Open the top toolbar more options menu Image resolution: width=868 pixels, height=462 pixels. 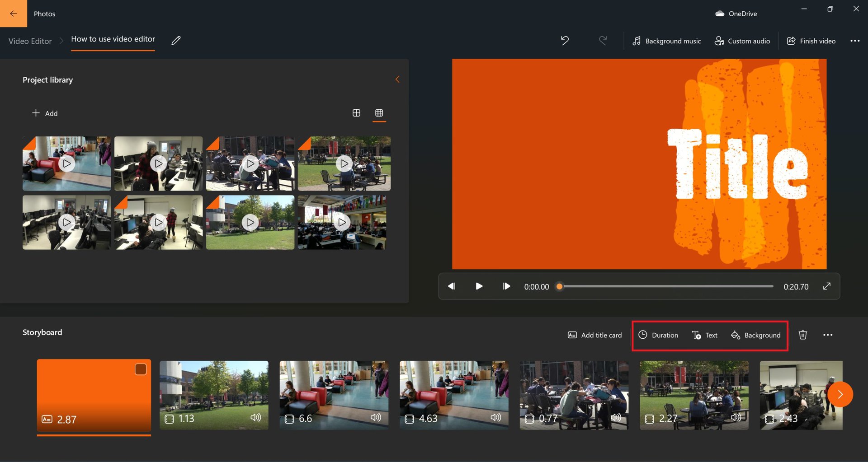855,41
